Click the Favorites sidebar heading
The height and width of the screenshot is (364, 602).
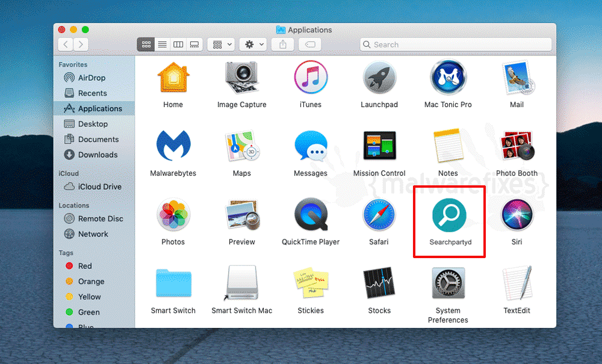[73, 64]
